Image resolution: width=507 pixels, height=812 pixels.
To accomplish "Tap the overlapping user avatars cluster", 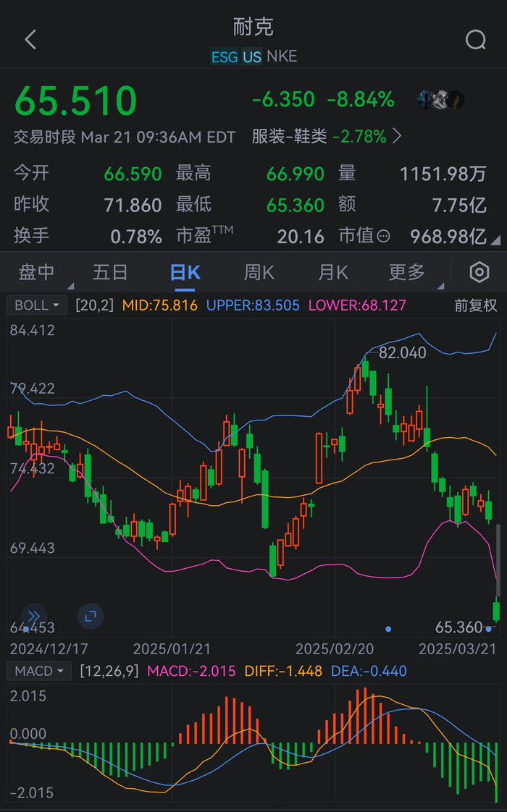I will (441, 99).
